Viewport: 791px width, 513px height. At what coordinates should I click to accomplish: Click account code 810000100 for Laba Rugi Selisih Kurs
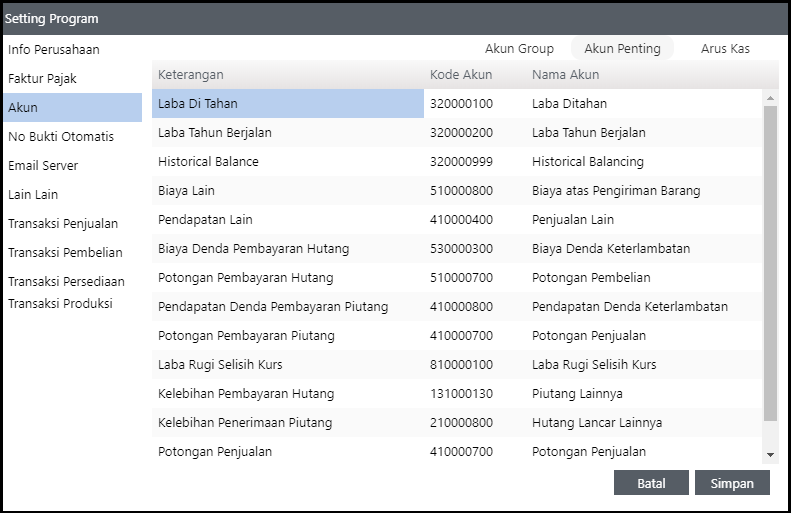pos(461,364)
